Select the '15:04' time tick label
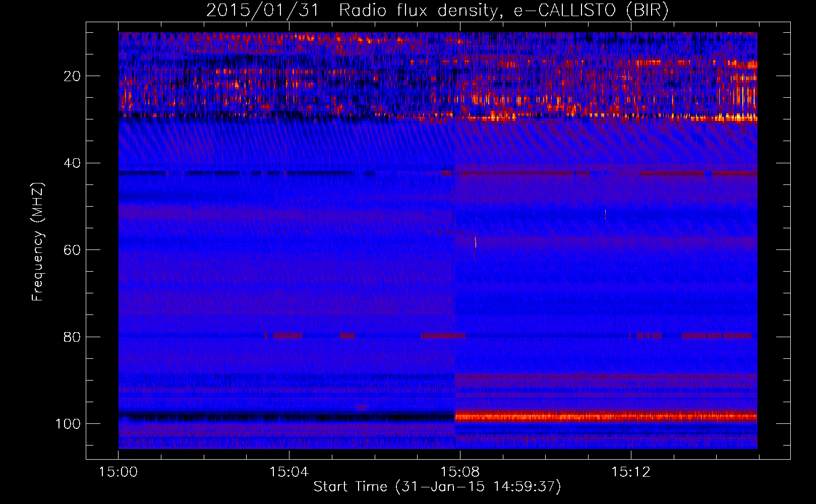Screen dimensions: 816x504 [289, 472]
